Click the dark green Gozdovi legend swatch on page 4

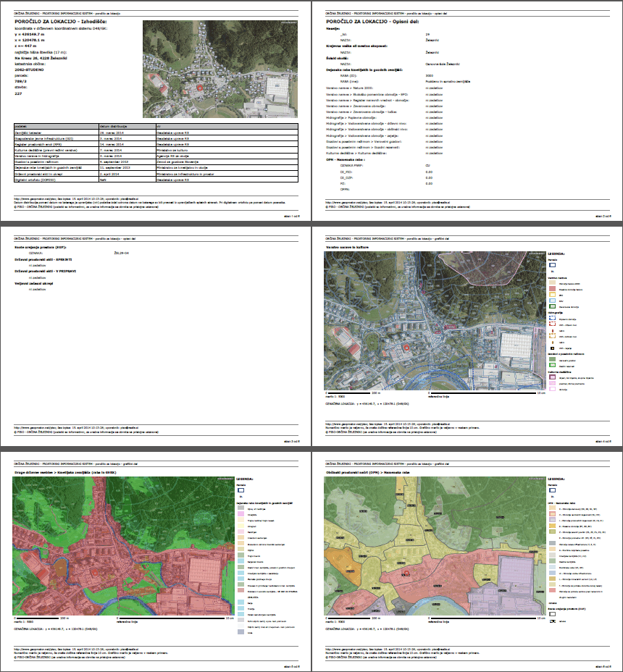pos(551,358)
